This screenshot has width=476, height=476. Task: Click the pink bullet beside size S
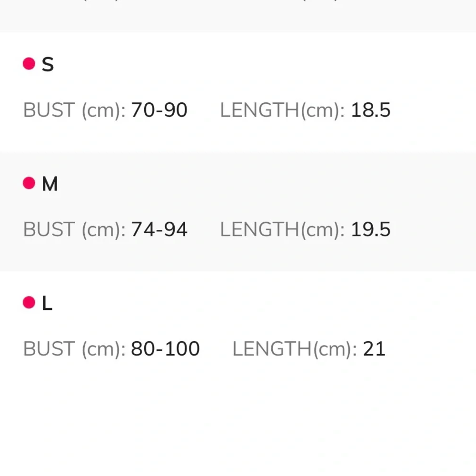pos(29,64)
